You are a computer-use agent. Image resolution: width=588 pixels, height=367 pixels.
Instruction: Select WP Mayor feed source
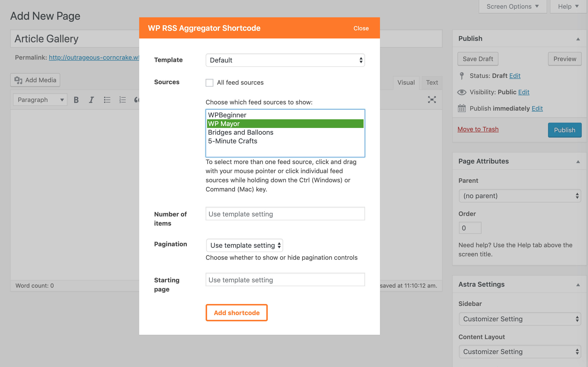point(285,124)
